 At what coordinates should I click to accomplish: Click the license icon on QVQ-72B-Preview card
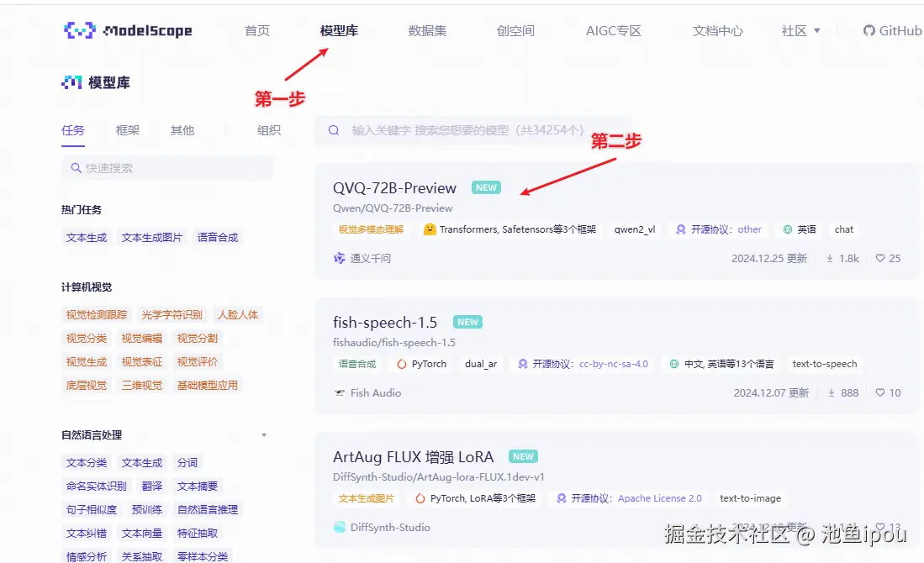coord(681,229)
